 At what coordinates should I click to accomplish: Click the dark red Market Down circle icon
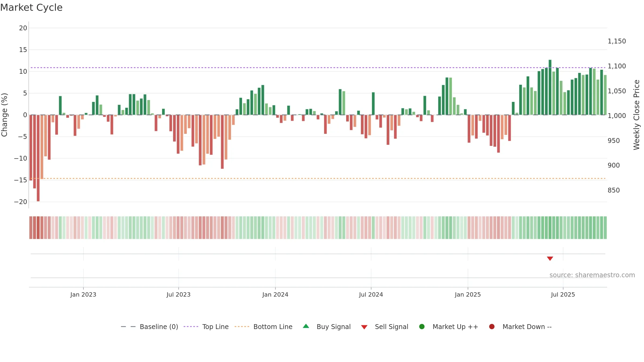coord(492,327)
